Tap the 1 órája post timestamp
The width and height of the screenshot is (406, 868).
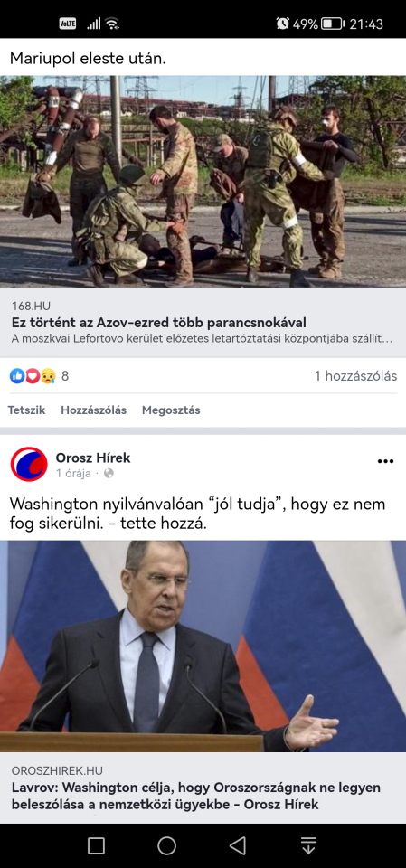(x=73, y=473)
